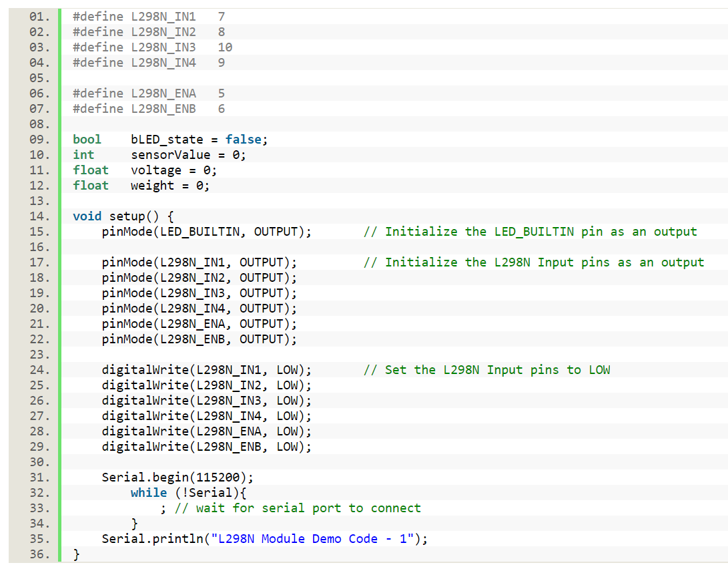The width and height of the screenshot is (728, 575).
Task: Click 'pinMode(L298N_IN2, OUTPUT);' statement
Action: (199, 278)
